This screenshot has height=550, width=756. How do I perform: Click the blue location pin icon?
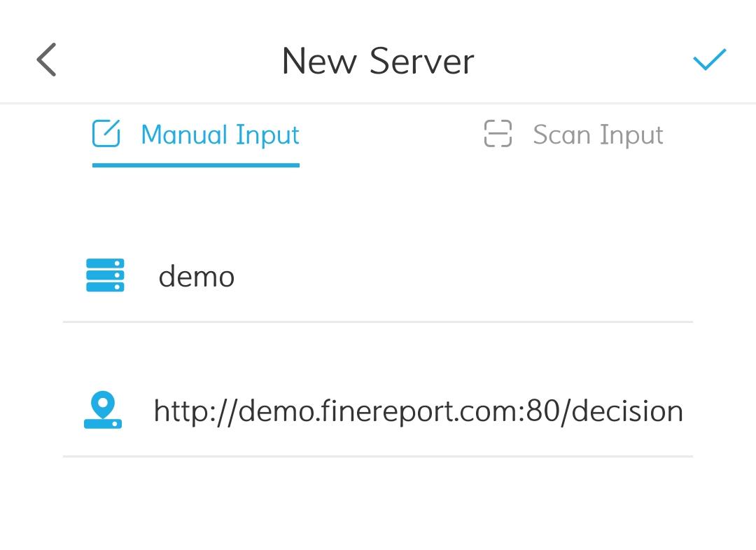(103, 412)
